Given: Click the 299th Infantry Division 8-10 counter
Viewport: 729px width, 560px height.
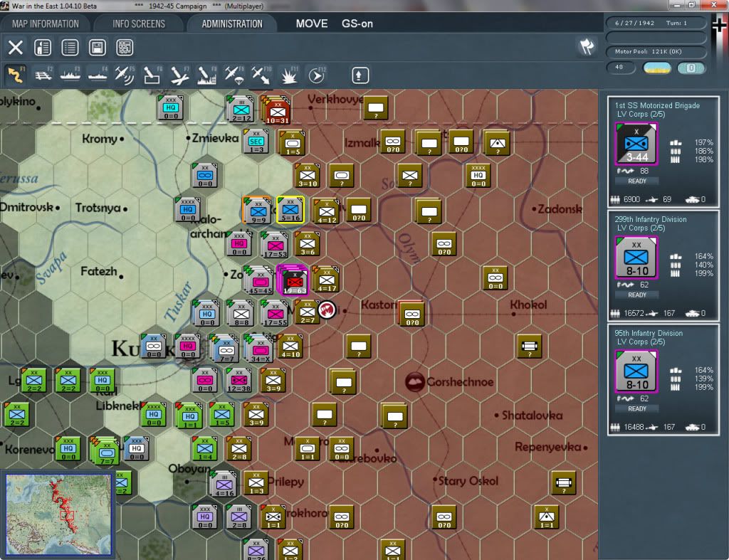Looking at the screenshot, I should [636, 258].
